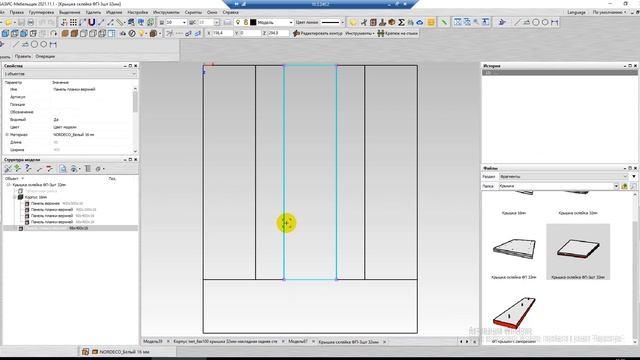This screenshot has height=360, width=640.
Task: Open the Группировка menu
Action: 41,12
